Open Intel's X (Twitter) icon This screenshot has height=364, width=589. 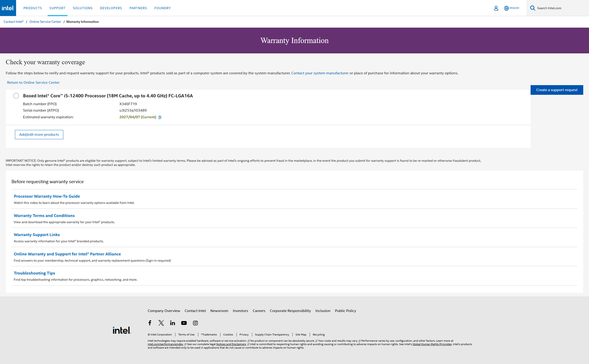161,323
